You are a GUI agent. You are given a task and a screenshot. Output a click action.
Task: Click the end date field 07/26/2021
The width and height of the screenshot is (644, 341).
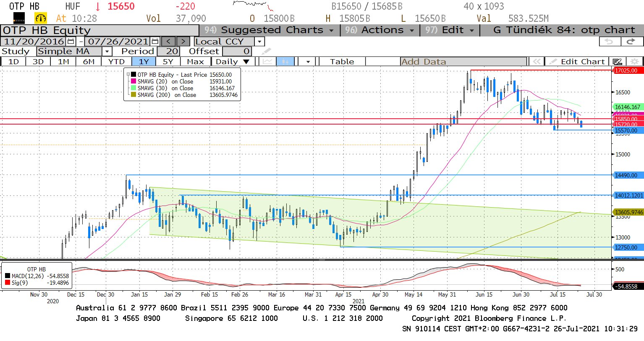click(x=118, y=42)
